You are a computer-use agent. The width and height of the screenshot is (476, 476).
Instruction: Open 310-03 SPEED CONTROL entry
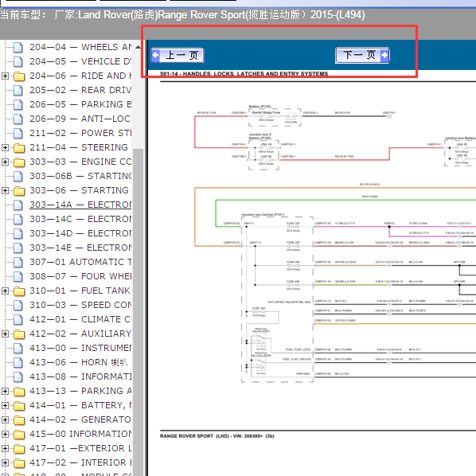[80, 305]
